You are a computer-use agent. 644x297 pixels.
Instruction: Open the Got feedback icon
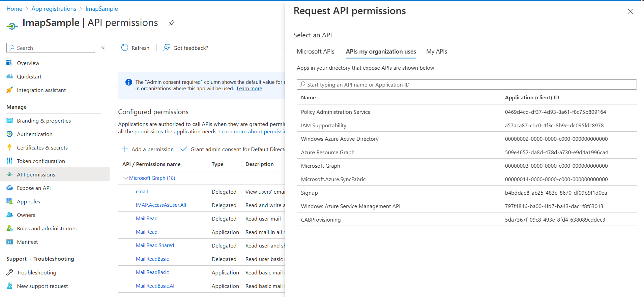point(167,48)
